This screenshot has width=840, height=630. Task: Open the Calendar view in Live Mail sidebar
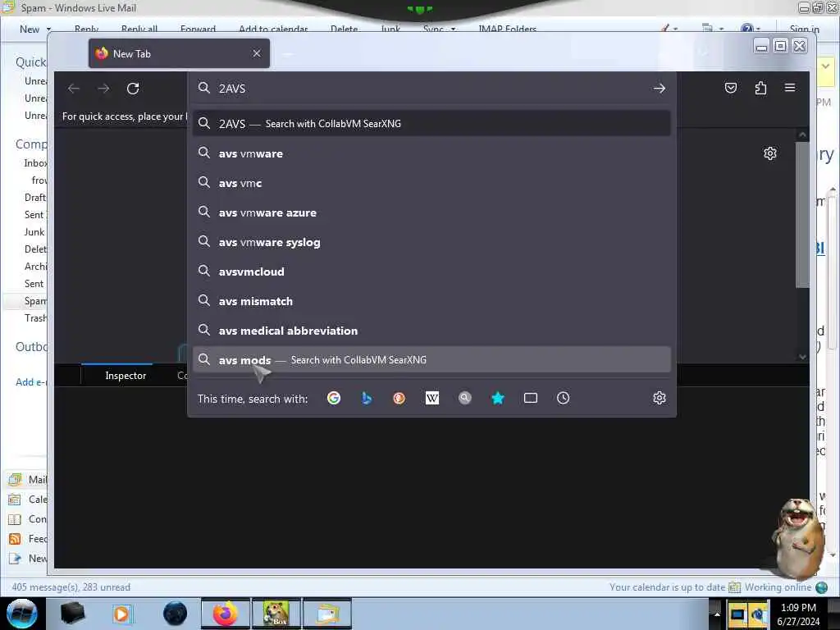(28, 500)
